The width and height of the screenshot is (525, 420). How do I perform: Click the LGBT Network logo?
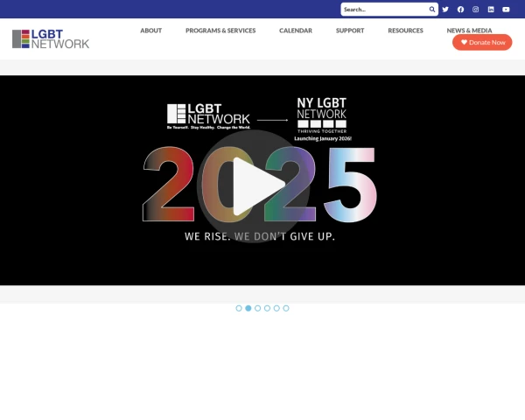(x=51, y=38)
